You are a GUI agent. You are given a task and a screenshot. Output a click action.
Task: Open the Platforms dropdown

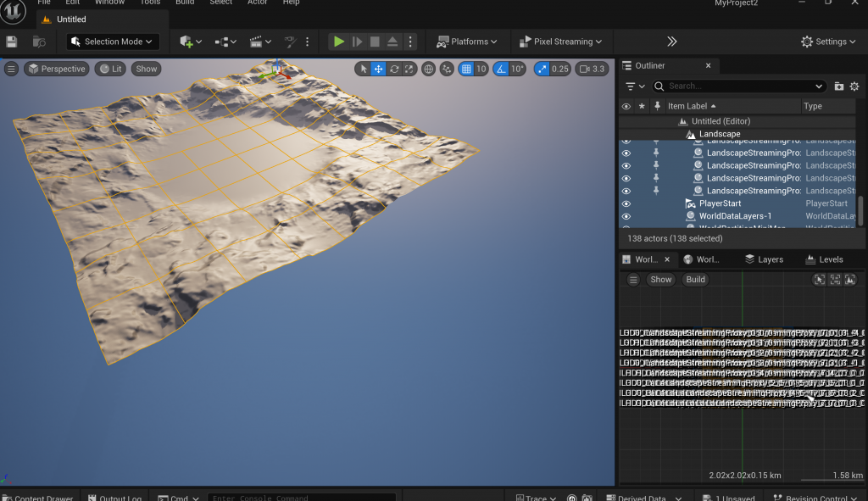[467, 42]
